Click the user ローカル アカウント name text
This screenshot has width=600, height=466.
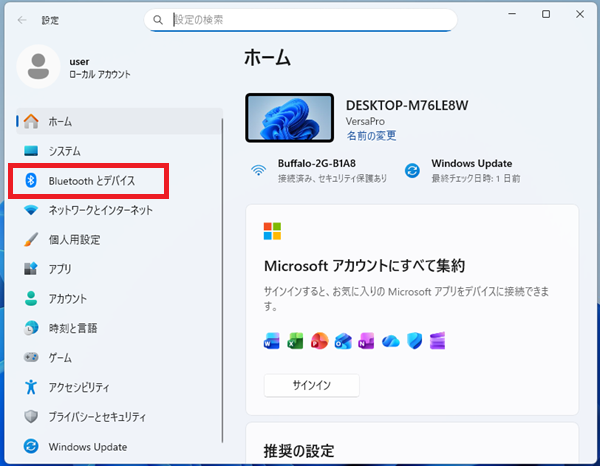click(99, 68)
